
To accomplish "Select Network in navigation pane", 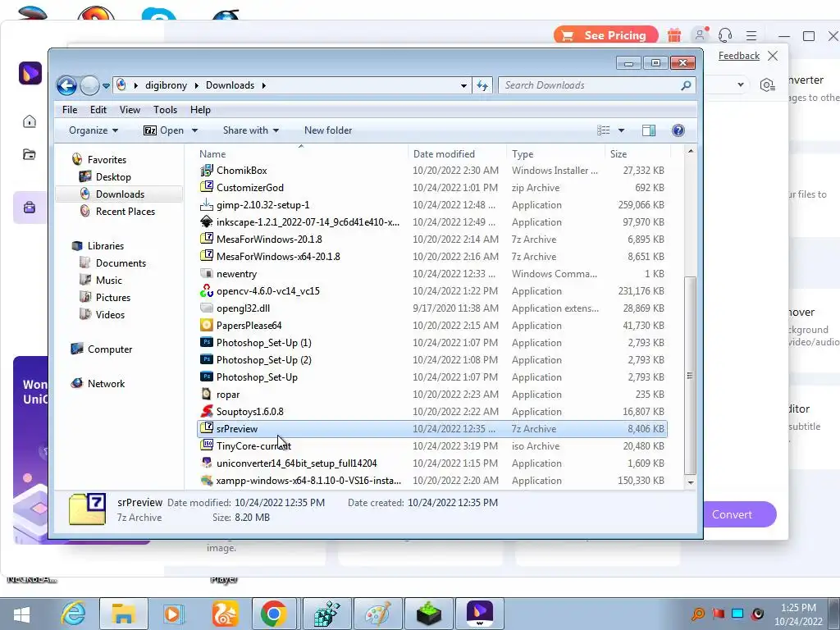I will (x=106, y=384).
